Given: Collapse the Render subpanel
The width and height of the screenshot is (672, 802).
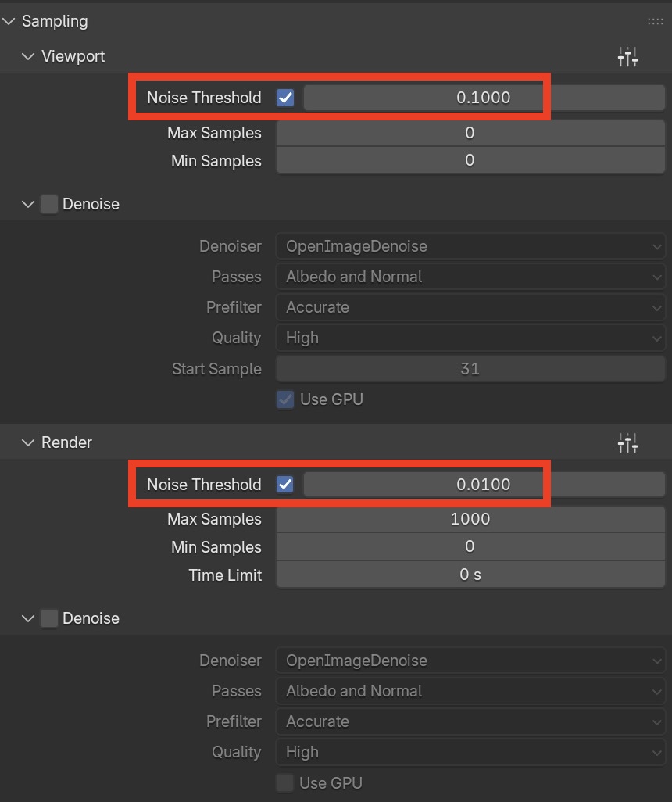Looking at the screenshot, I should click(28, 442).
